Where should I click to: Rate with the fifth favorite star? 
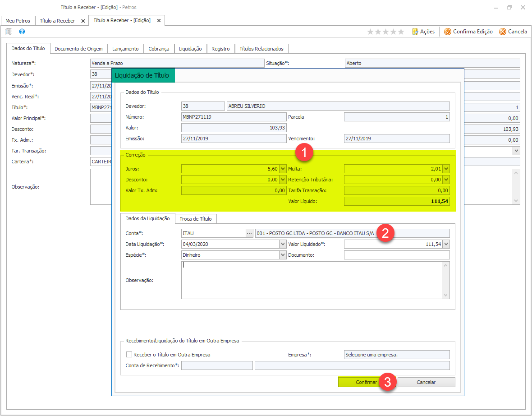[401, 32]
